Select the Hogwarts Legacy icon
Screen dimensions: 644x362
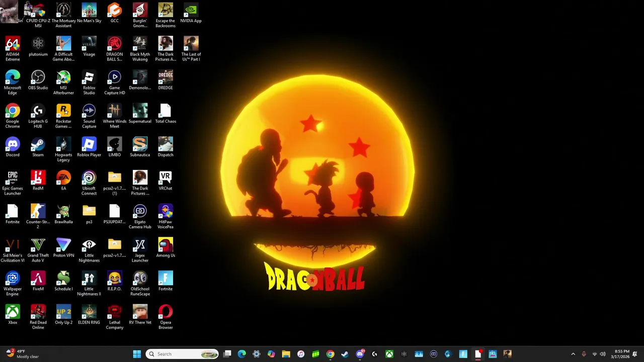click(63, 149)
